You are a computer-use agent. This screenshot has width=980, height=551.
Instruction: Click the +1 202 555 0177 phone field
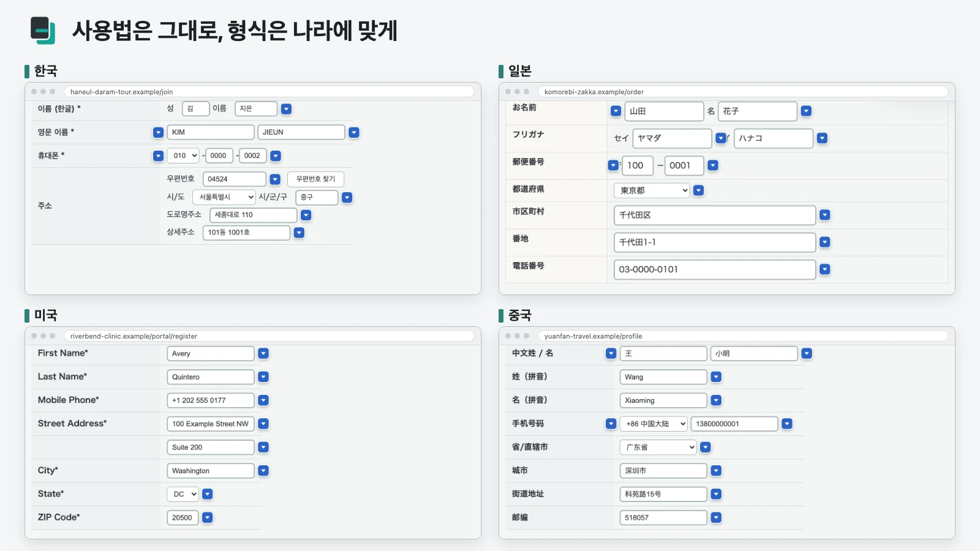tap(211, 400)
